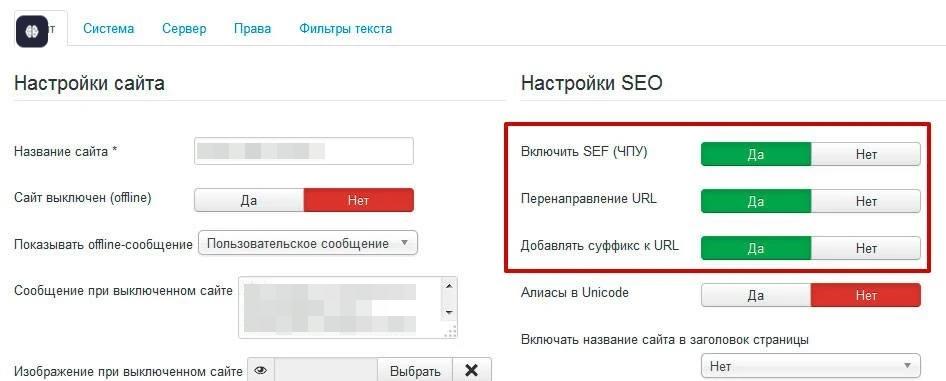Clear offline image with the X button
This screenshot has height=381, width=946.
[472, 371]
